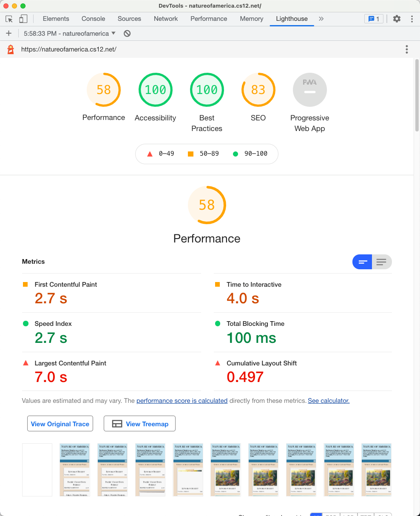Open the Network panel

coord(165,19)
